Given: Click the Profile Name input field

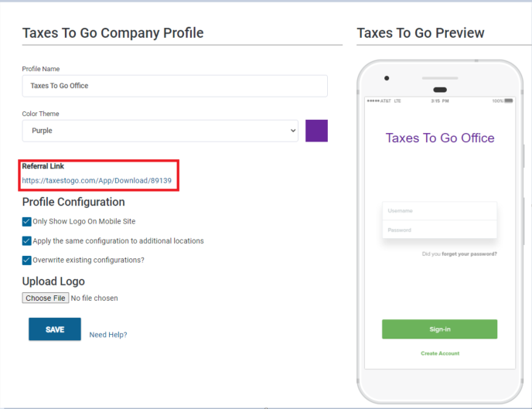Looking at the screenshot, I should [x=175, y=86].
